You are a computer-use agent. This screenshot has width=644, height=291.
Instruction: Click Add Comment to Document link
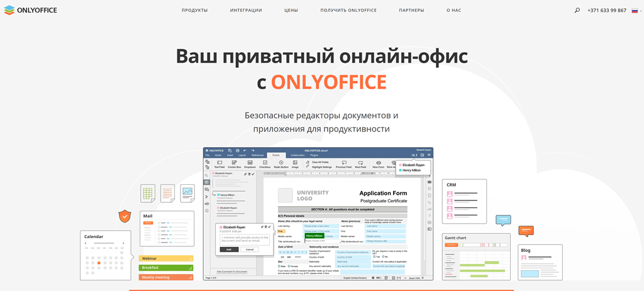[x=232, y=272]
